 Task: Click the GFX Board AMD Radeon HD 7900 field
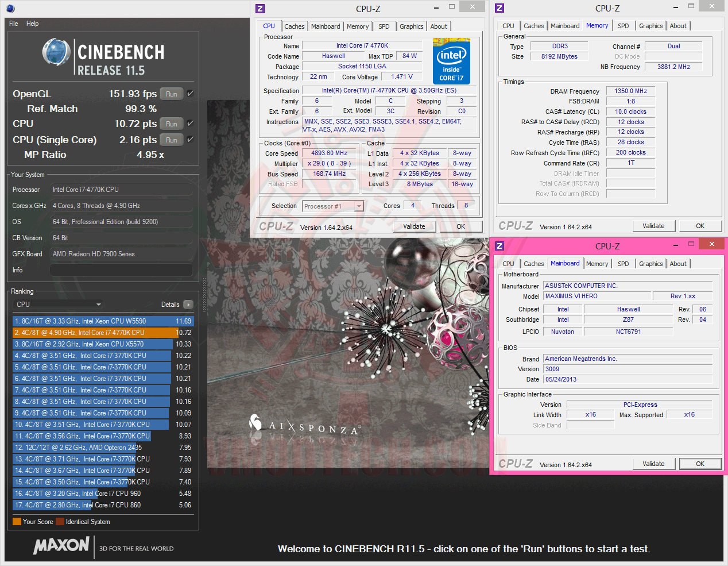click(x=121, y=254)
